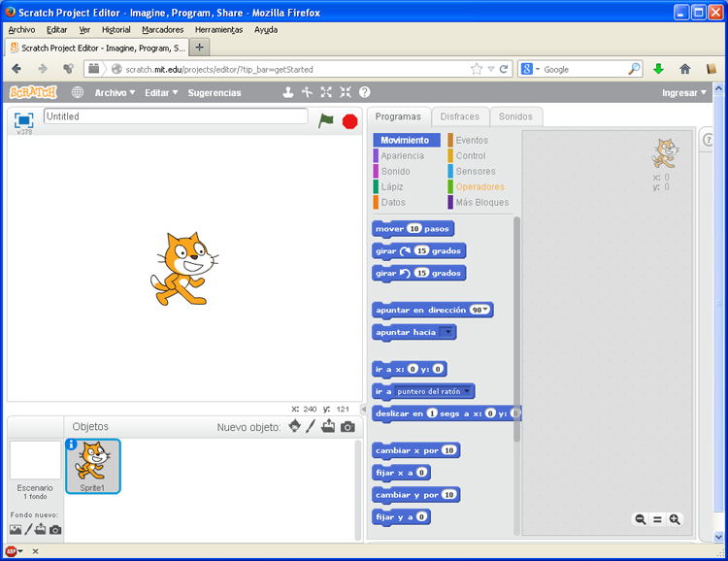This screenshot has height=561, width=728.
Task: Collapse stage with small triangle expander
Action: [x=364, y=410]
